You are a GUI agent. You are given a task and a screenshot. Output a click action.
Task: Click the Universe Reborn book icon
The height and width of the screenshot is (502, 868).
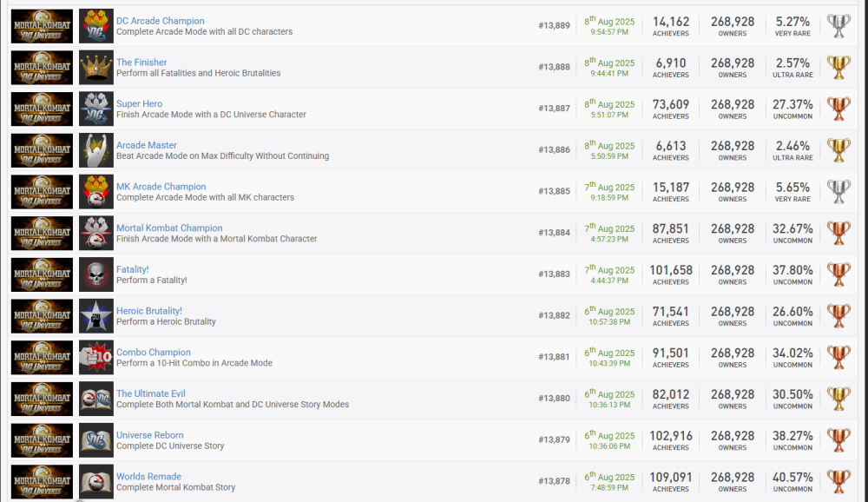click(95, 440)
